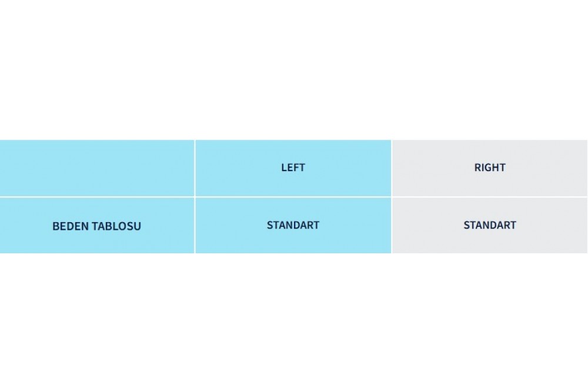Click STANDART in the RIGHT column

(490, 225)
